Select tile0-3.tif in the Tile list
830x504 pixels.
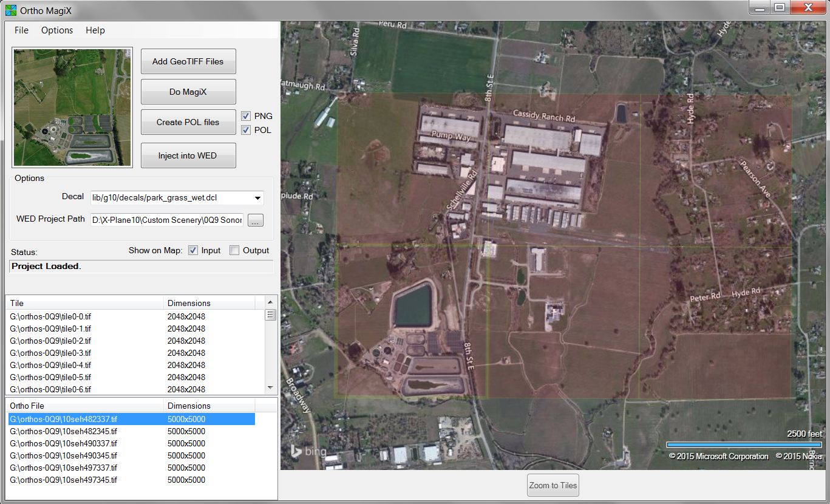pyautogui.click(x=50, y=353)
